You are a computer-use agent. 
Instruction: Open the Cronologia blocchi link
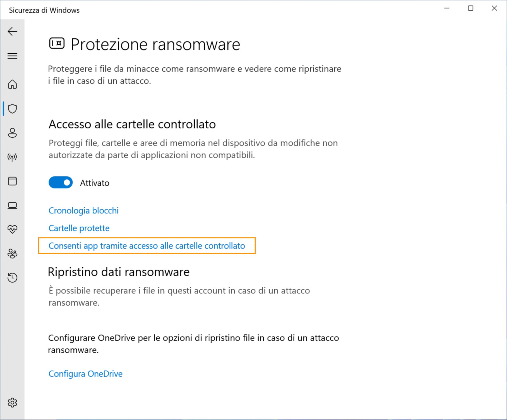[x=83, y=211]
